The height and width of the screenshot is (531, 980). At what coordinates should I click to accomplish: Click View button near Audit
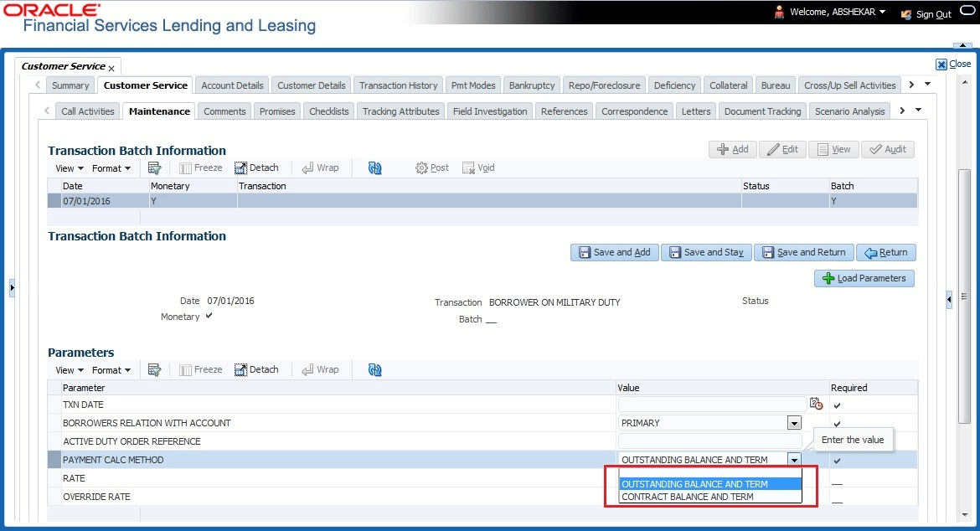click(x=833, y=149)
